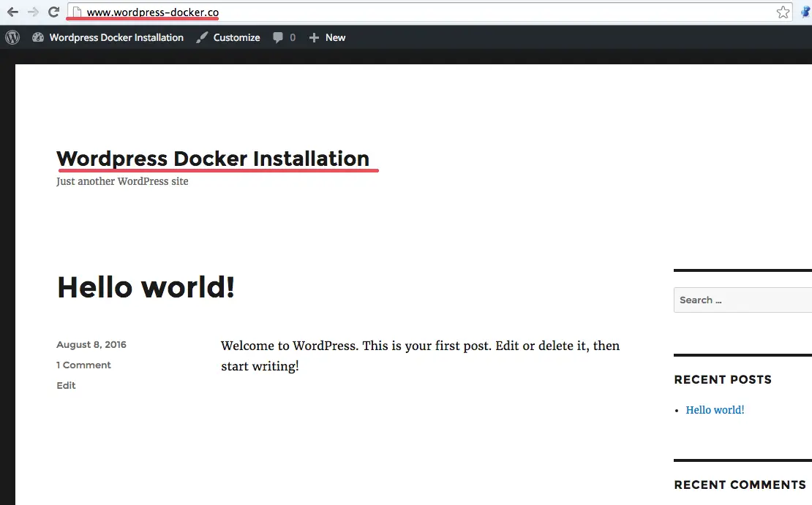
Task: Open Customize in the admin bar
Action: pos(237,37)
